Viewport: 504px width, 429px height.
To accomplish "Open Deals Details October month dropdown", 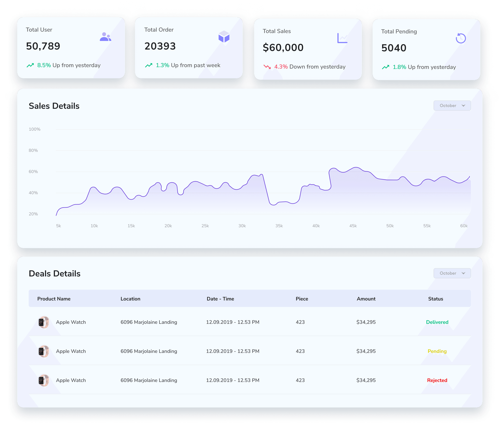I will pos(452,273).
